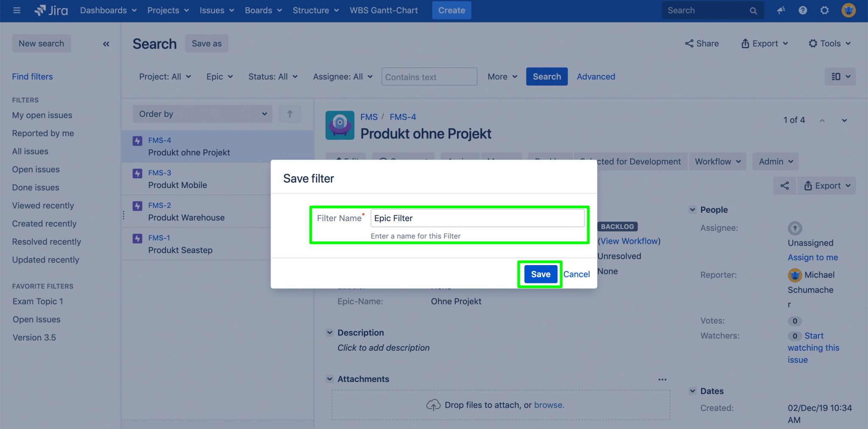Click the epic lightning icon for FMS-3

[x=137, y=173]
